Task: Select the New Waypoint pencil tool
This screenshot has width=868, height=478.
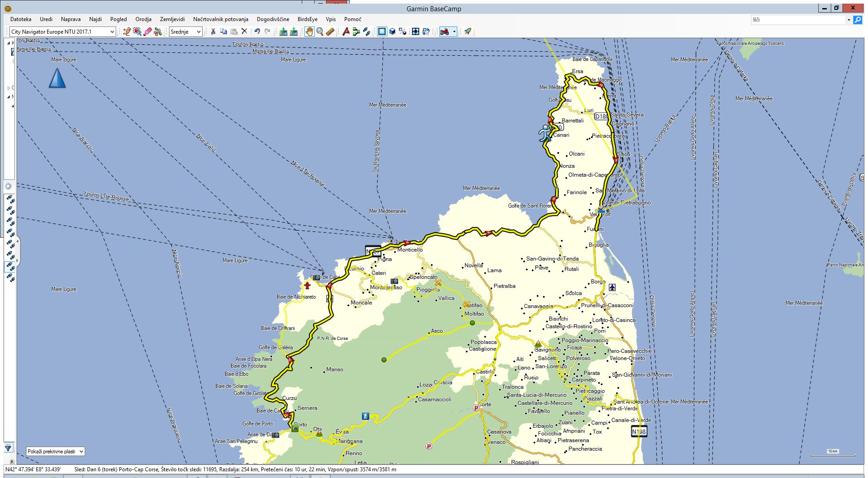Action: point(127,31)
